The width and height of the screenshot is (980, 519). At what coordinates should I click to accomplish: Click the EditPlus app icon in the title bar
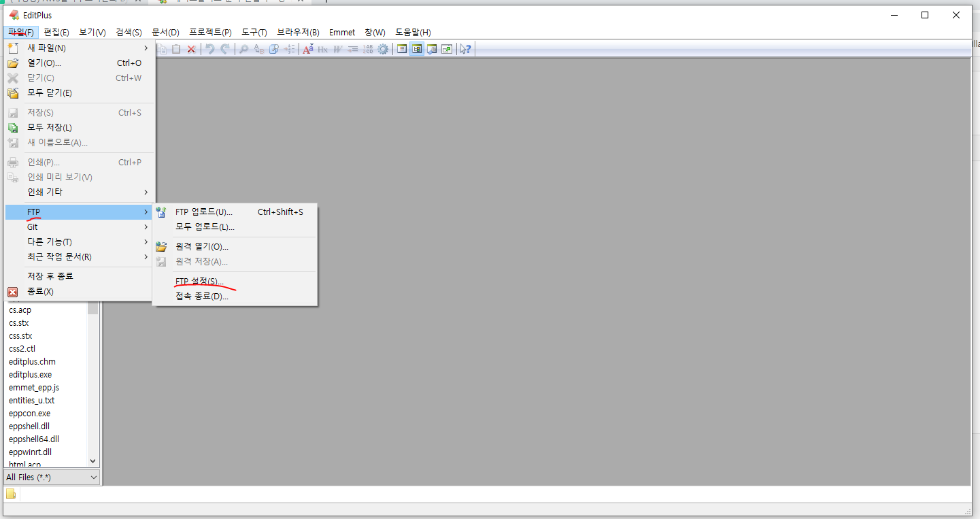(14, 15)
